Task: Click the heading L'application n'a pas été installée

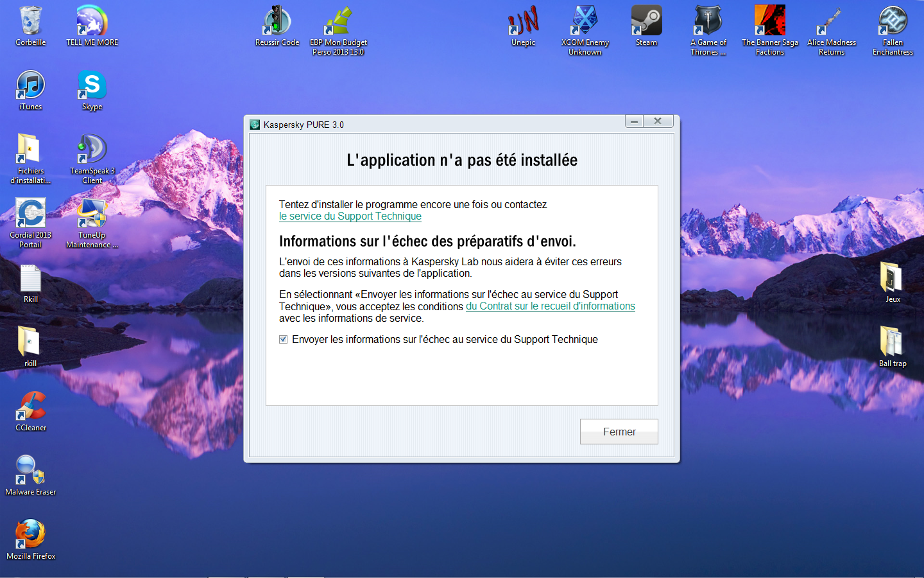Action: [x=462, y=160]
